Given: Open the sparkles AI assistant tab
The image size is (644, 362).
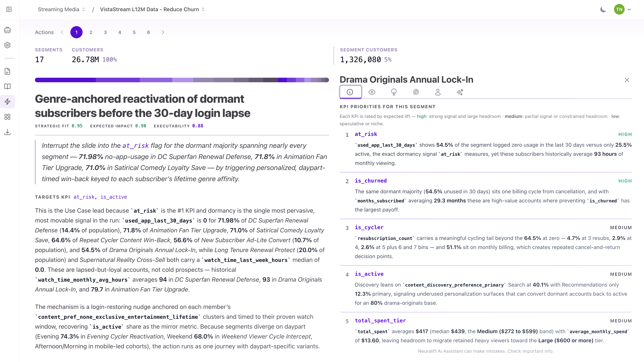Looking at the screenshot, I should [x=460, y=92].
